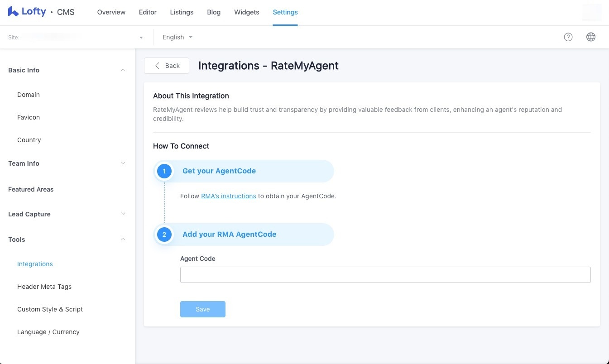Click the Get your AgentCode step header
609x364 pixels.
244,171
